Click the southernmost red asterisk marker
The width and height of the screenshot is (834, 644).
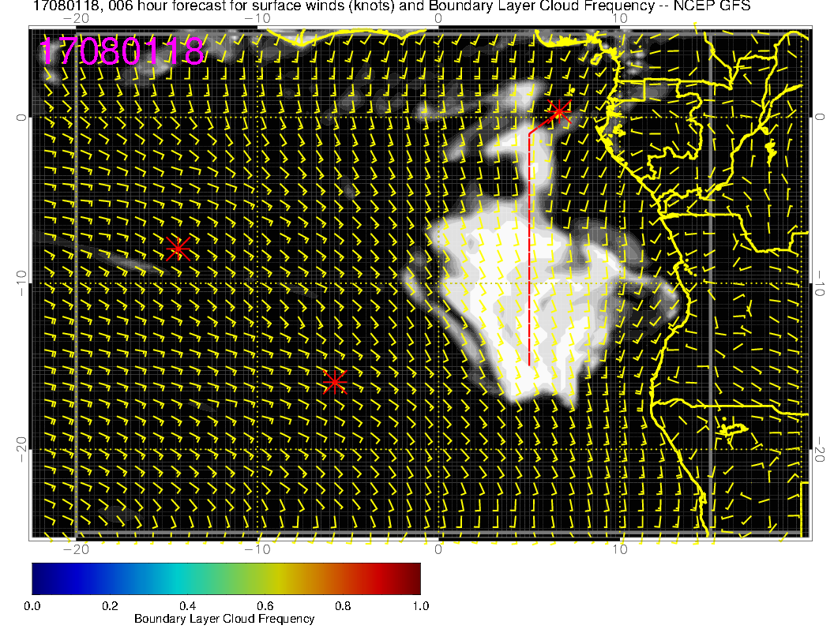(334, 382)
